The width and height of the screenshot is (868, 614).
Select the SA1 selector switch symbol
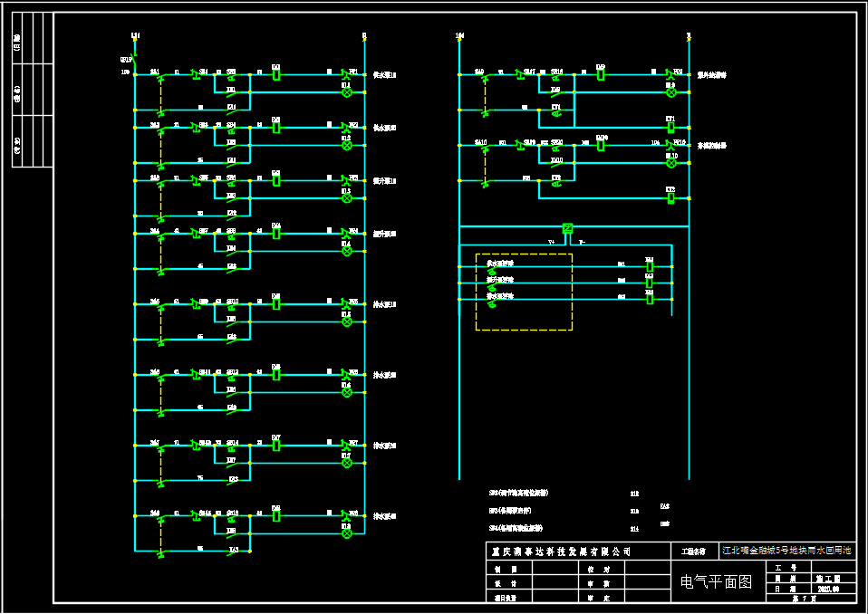tap(160, 76)
